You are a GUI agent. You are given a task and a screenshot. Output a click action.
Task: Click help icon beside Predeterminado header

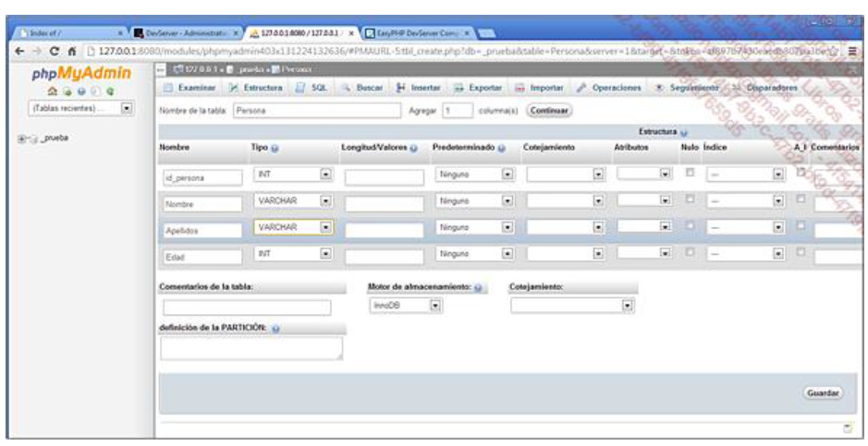pyautogui.click(x=502, y=148)
